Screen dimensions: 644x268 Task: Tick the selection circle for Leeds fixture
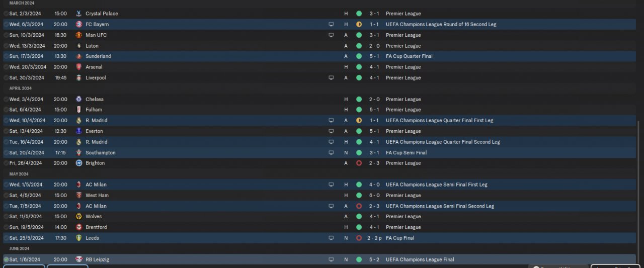[6, 238]
